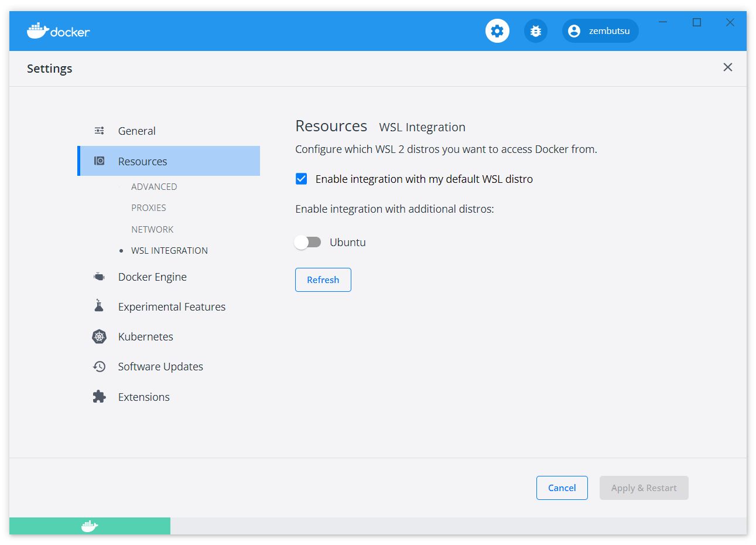Click the General sliders icon
The width and height of the screenshot is (756, 545).
click(x=100, y=131)
